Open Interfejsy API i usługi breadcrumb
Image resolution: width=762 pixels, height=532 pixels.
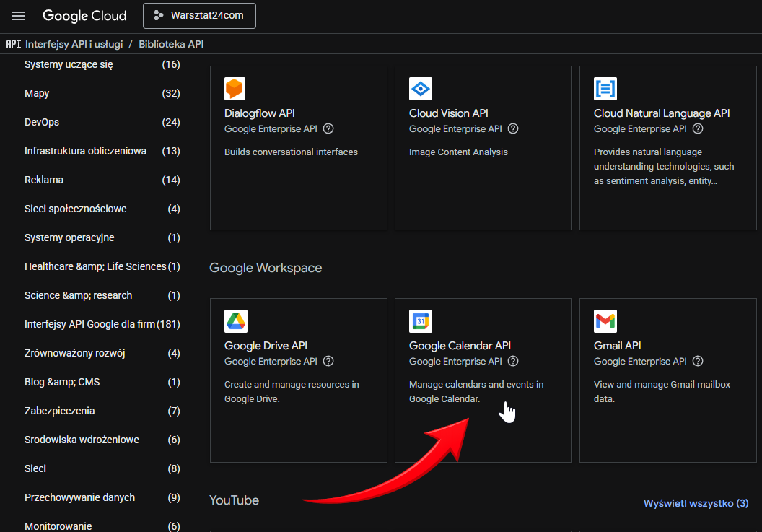(74, 44)
